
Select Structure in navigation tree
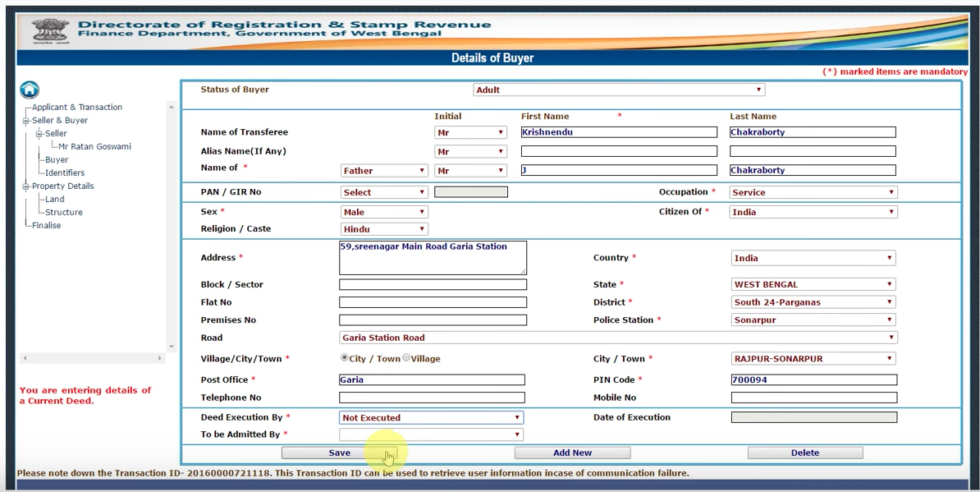64,212
